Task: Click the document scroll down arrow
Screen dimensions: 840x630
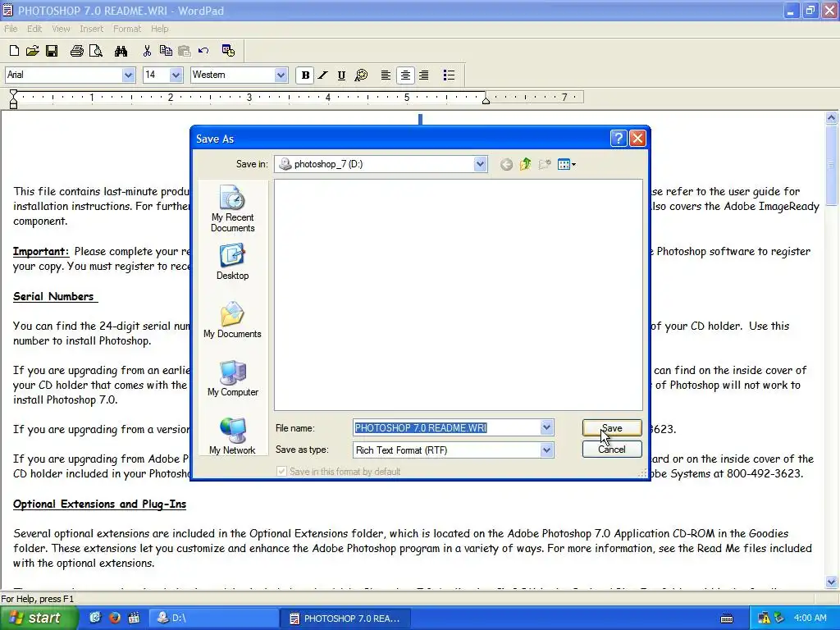Action: coord(832,582)
